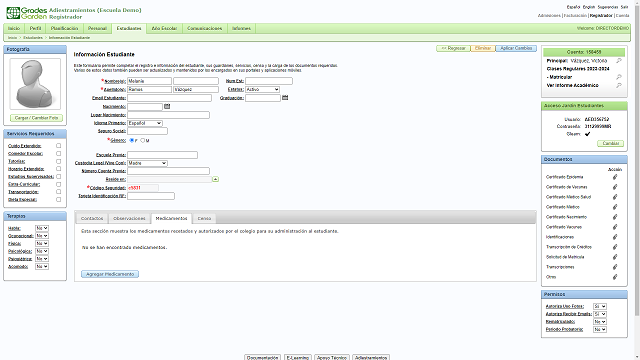The image size is (640, 360).
Task: Open the Periodo Probatorio dropdown
Action: coord(600,329)
